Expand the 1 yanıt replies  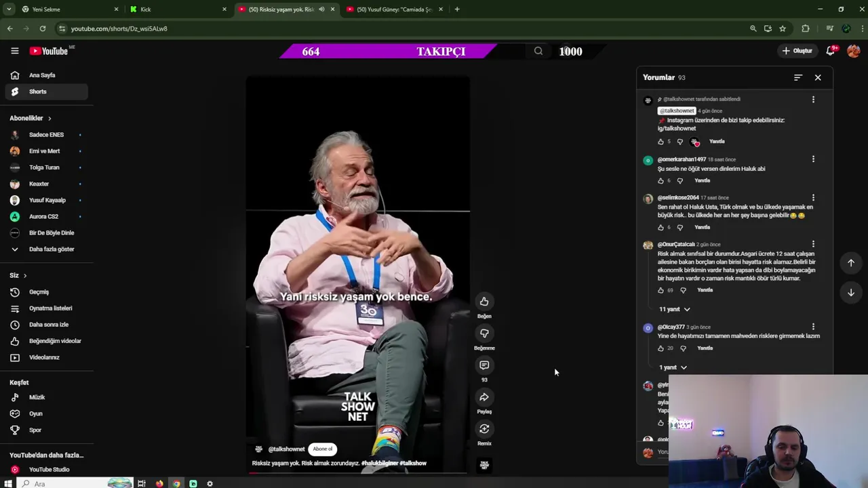click(673, 367)
